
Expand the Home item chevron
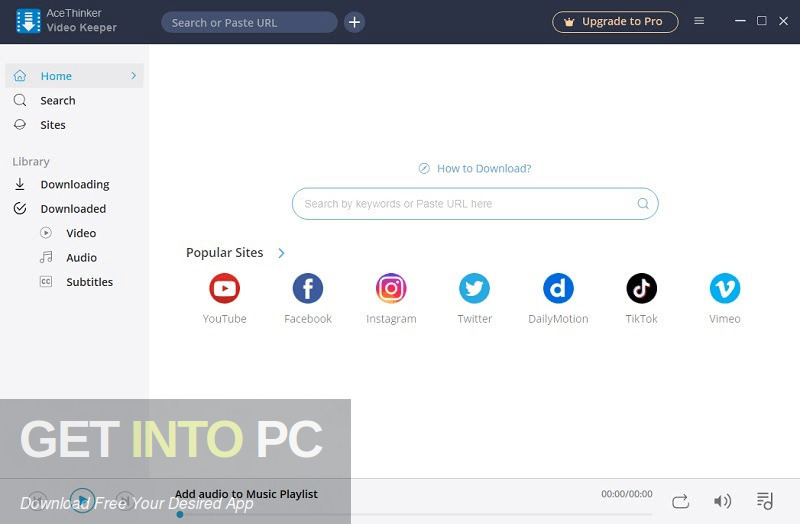[x=134, y=76]
